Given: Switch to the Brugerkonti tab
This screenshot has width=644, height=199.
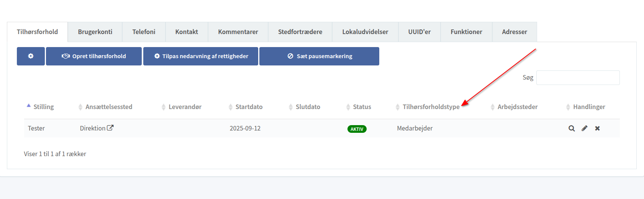Looking at the screenshot, I should click(95, 32).
